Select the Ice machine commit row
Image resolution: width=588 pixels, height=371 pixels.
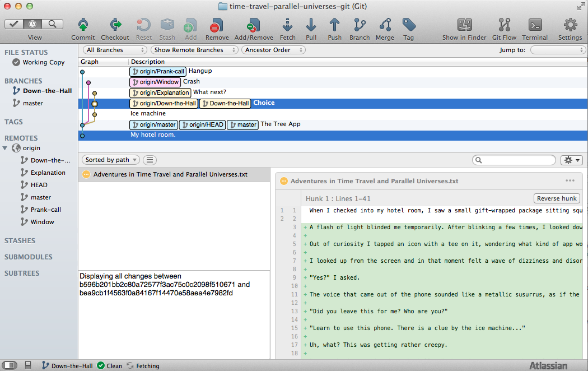tap(333, 114)
